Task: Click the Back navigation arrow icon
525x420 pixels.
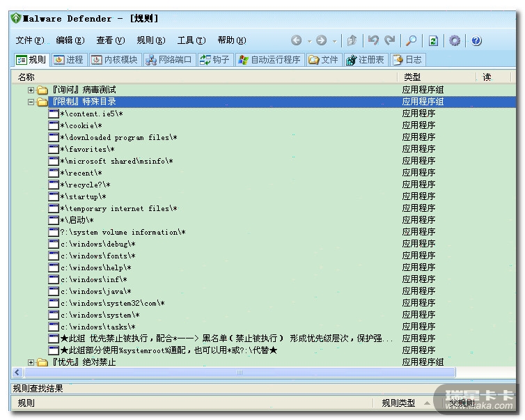Action: click(x=296, y=40)
